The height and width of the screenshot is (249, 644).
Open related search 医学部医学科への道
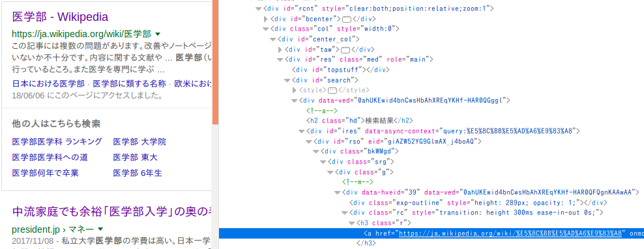coord(50,157)
